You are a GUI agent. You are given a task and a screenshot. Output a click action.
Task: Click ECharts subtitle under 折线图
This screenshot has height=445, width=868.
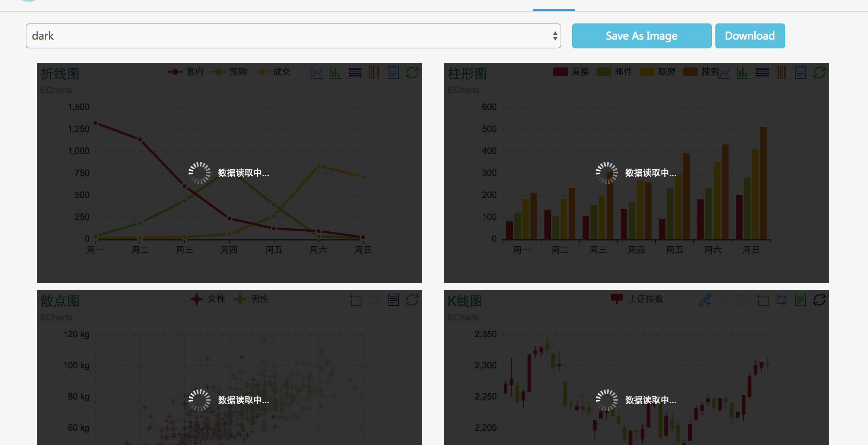point(56,90)
